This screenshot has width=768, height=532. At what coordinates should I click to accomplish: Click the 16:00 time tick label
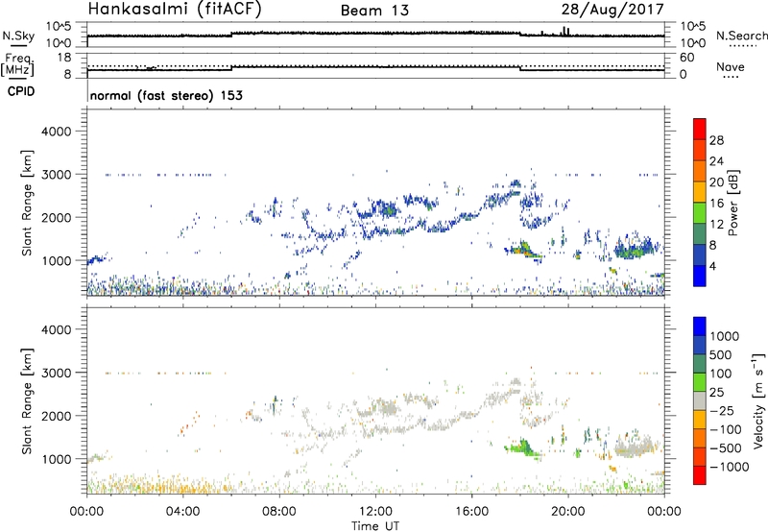471,512
